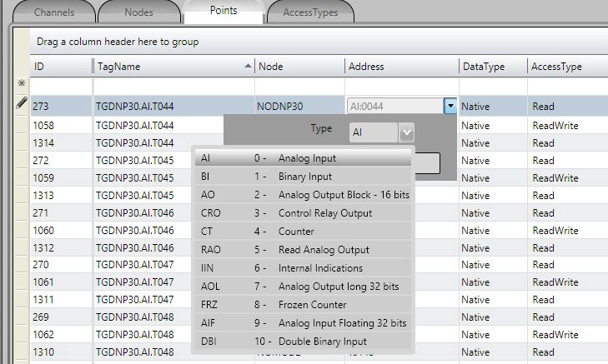Image resolution: width=608 pixels, height=364 pixels.
Task: Click the new row asterisk indicator
Action: 21,84
